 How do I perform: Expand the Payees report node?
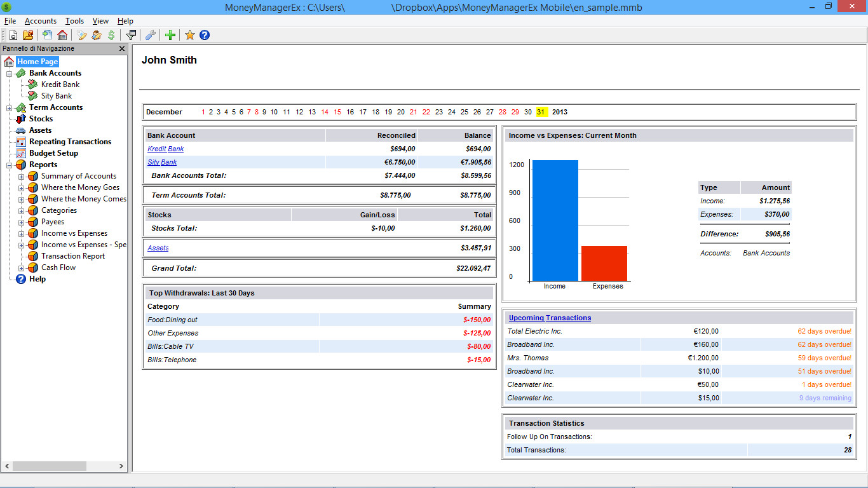tap(22, 222)
